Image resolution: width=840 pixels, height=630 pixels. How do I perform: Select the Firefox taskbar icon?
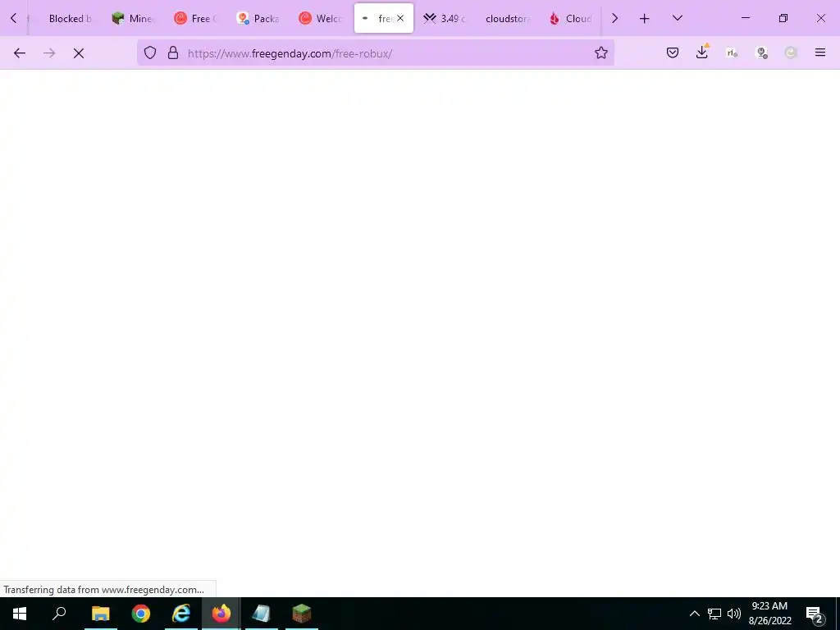pyautogui.click(x=221, y=614)
